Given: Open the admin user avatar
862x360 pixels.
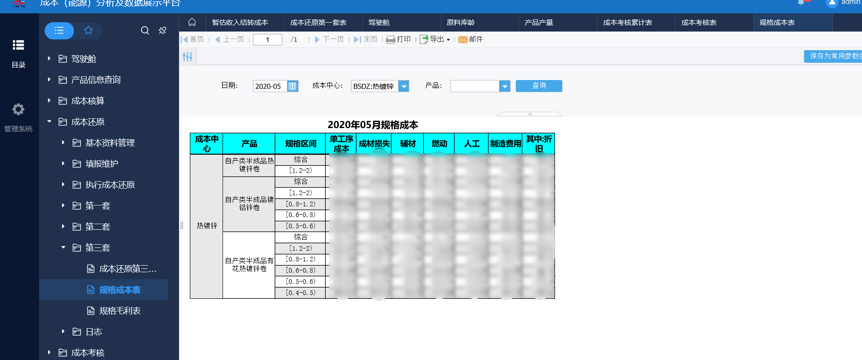Looking at the screenshot, I should tap(832, 3).
